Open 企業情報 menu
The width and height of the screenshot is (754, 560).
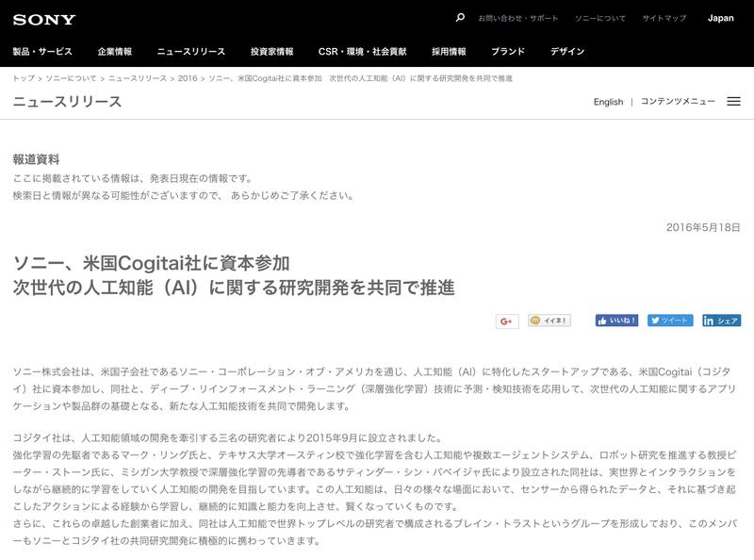click(114, 52)
